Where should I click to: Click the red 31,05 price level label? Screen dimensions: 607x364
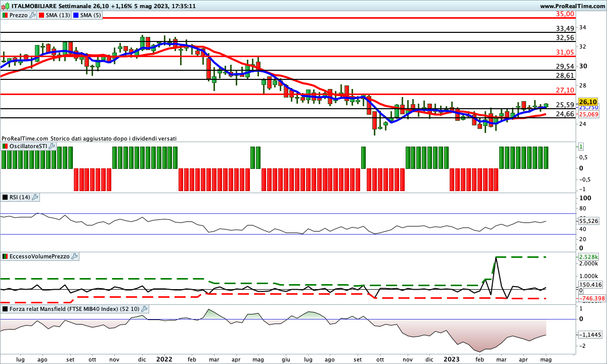[x=565, y=52]
